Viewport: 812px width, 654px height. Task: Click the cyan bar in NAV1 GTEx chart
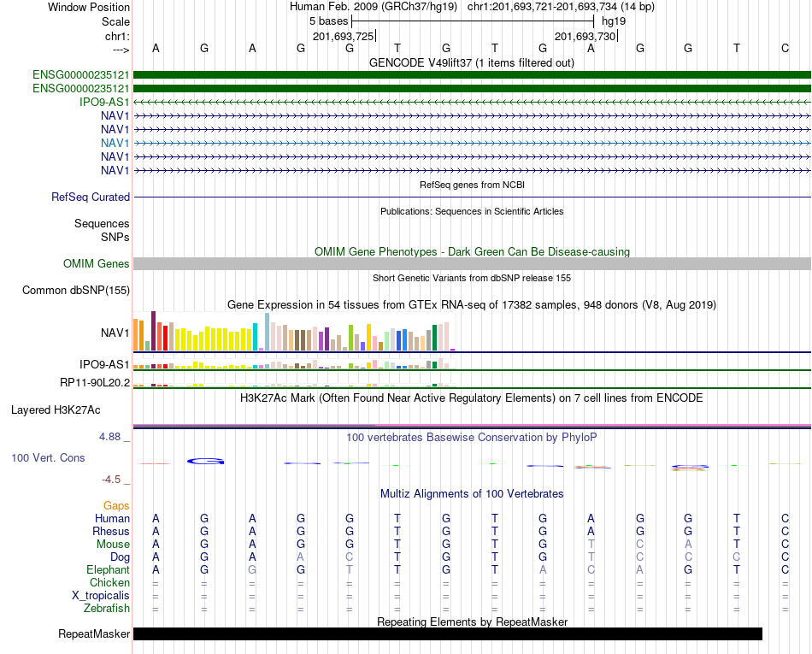tap(255, 337)
